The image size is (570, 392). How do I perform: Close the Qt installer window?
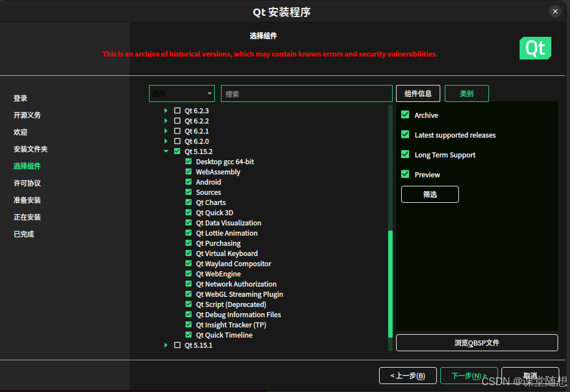(555, 11)
